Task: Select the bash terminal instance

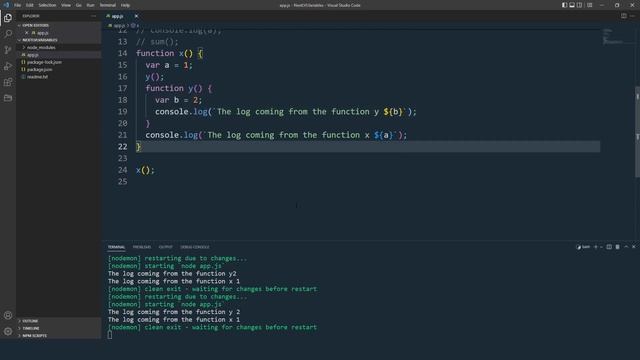Action: click(583, 247)
